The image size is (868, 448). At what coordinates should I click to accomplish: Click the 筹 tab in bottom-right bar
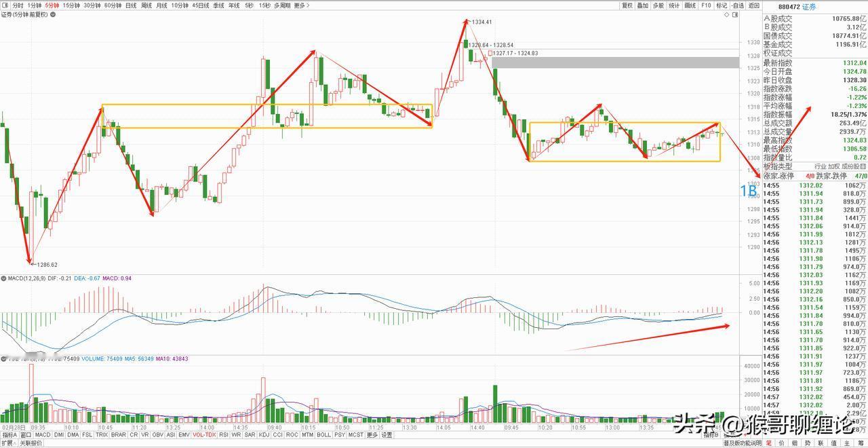861,443
